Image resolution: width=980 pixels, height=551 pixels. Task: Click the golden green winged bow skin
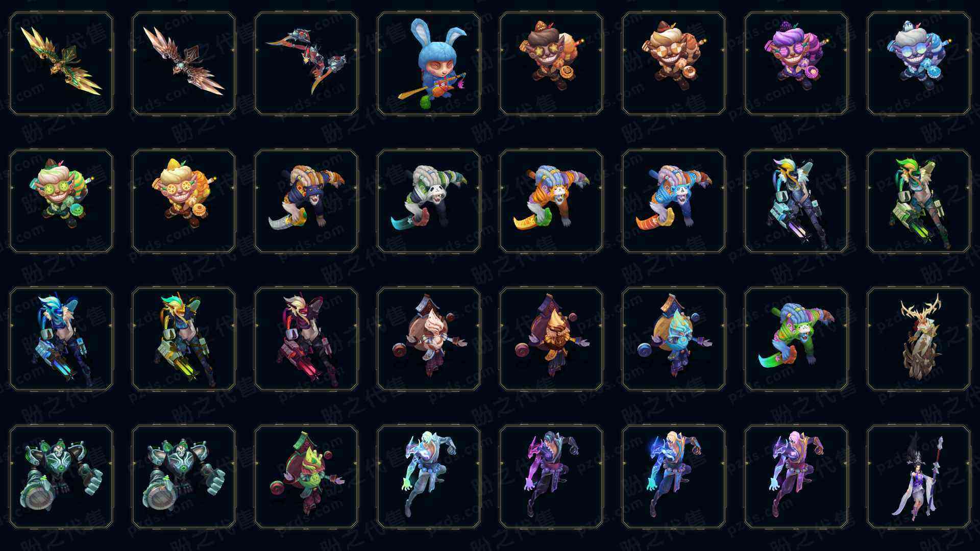click(x=61, y=63)
